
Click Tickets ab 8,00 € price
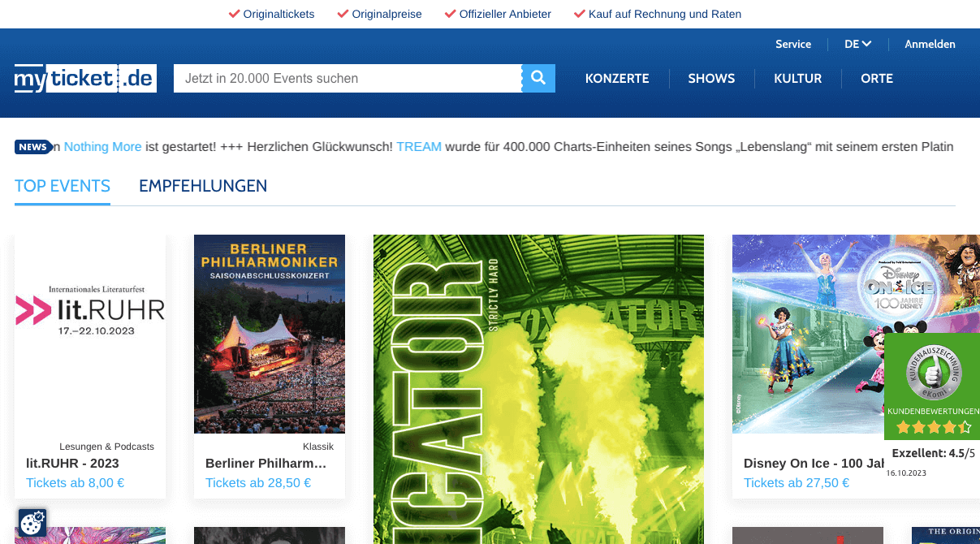[75, 483]
